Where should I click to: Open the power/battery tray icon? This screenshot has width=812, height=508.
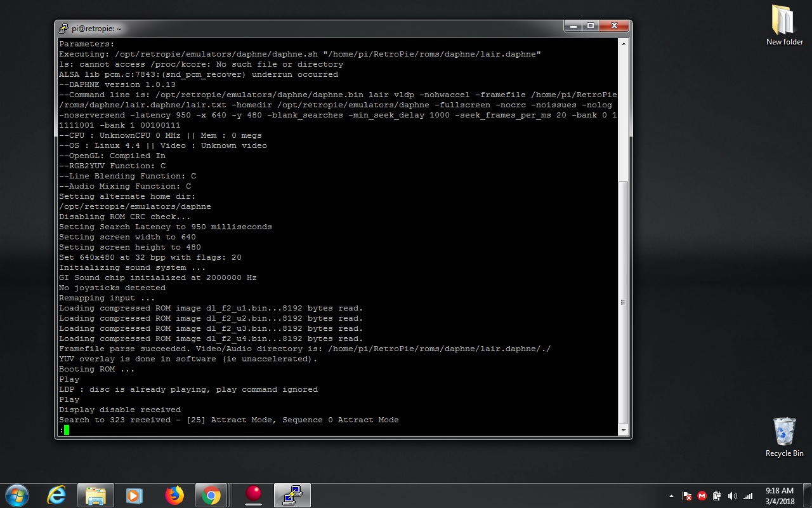[x=717, y=496]
